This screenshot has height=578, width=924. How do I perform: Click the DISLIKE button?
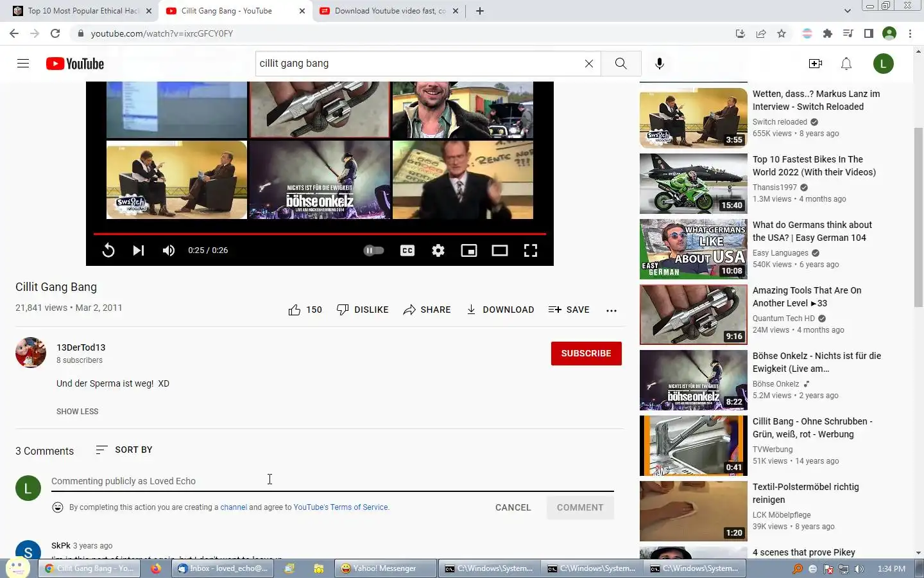[363, 310]
